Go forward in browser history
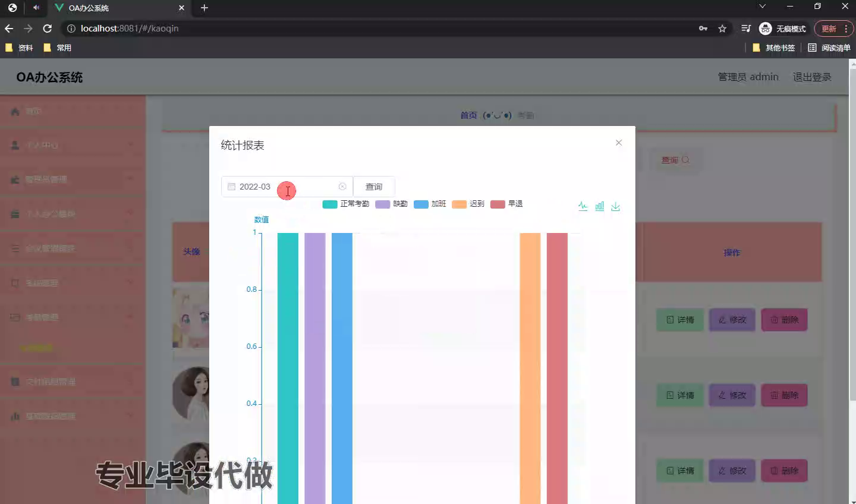This screenshot has height=504, width=856. click(x=28, y=29)
